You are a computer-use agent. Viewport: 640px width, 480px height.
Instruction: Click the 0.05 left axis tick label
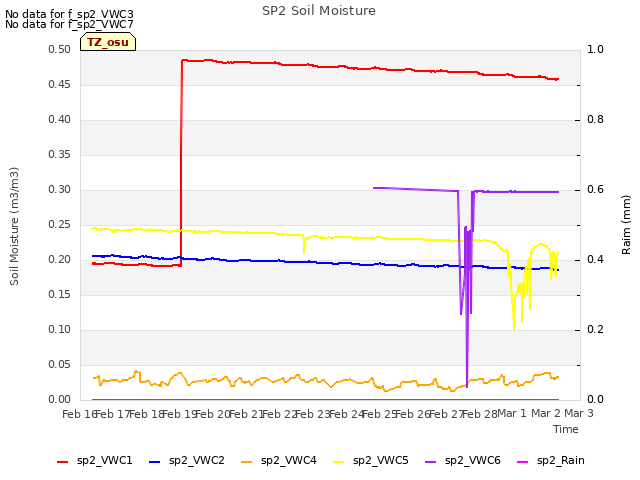point(60,364)
